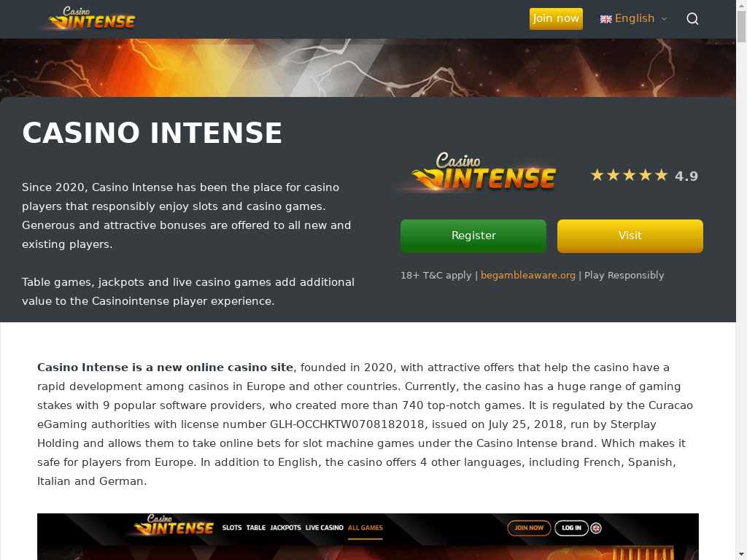This screenshot has height=560, width=747.
Task: Click TABLE in the screenshot menu
Action: click(256, 528)
